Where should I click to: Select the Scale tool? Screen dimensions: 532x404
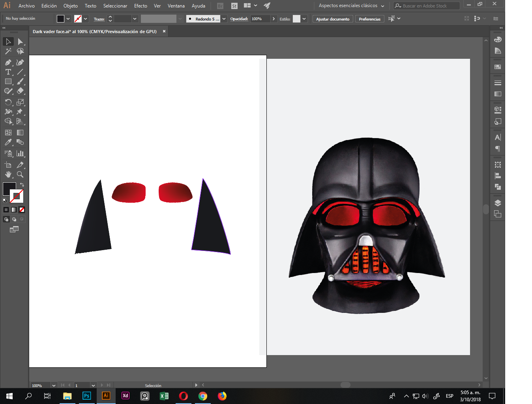[x=20, y=102]
